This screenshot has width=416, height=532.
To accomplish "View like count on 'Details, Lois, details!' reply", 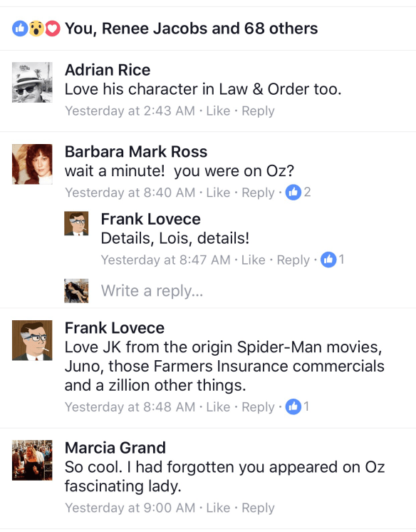I will coord(333,260).
